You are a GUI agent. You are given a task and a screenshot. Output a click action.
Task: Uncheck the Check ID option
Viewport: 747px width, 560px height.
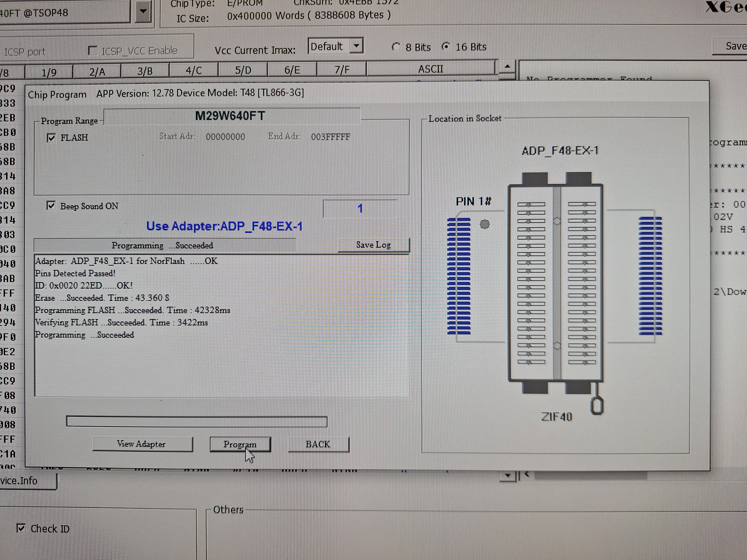pos(21,528)
